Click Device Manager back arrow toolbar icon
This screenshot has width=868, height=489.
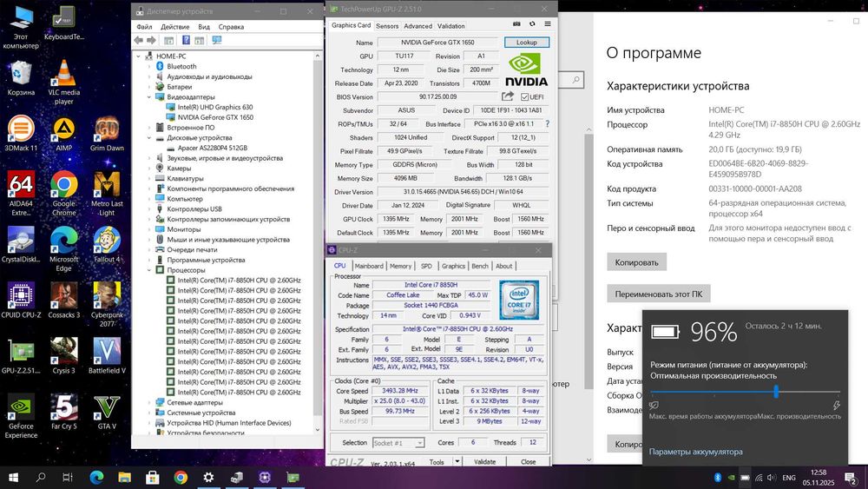point(138,41)
